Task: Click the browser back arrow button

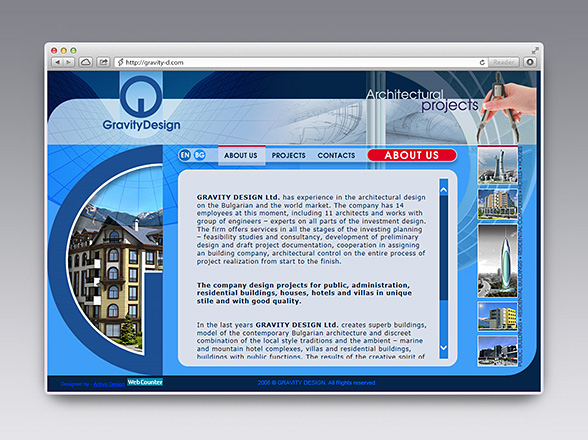Action: coord(57,62)
